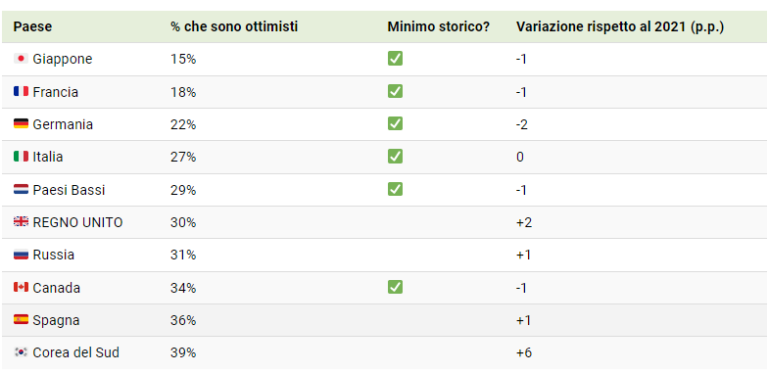Screen dimensions: 768x373
Task: Click the Canada flag icon
Action: tap(21, 287)
